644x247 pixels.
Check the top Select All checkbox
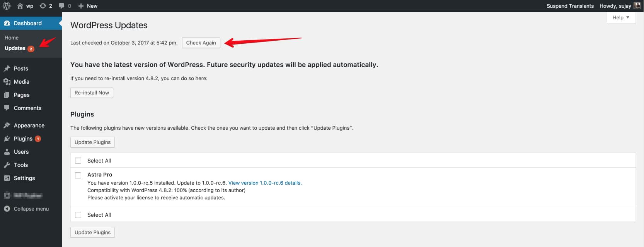pos(78,161)
